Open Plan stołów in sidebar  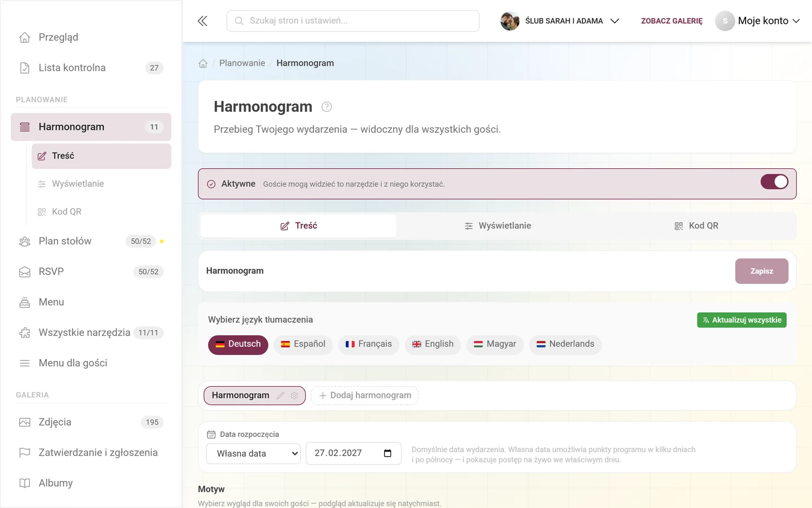click(x=91, y=241)
